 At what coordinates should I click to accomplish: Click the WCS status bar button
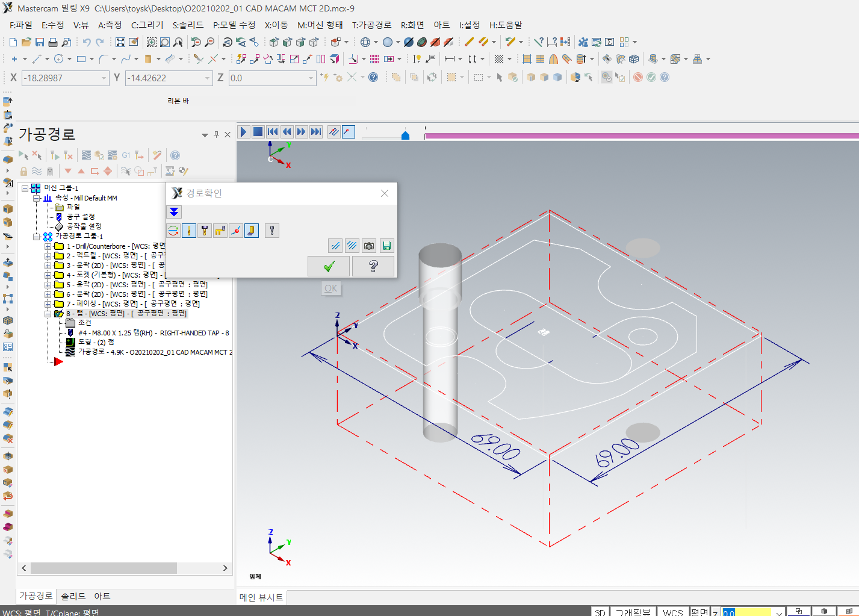tap(672, 612)
